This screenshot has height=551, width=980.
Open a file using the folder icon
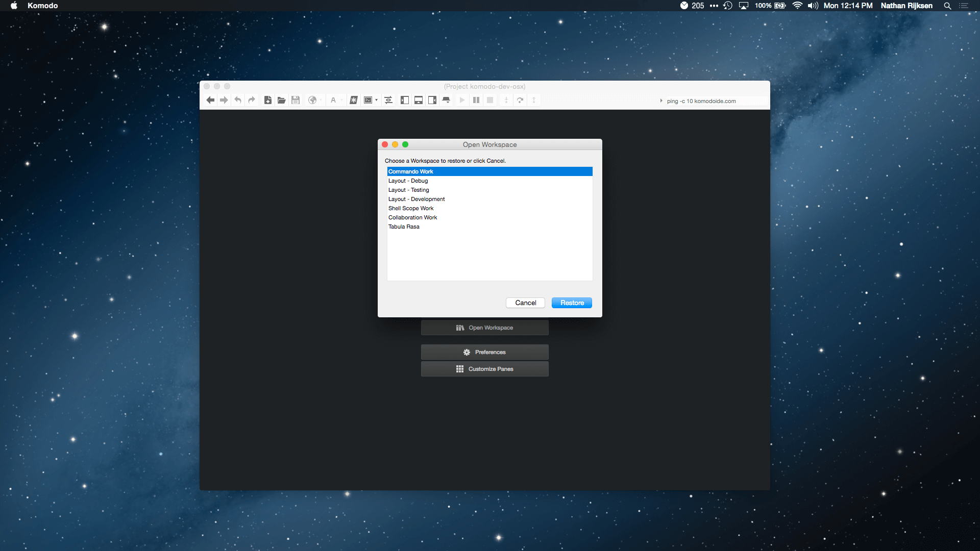(x=281, y=100)
